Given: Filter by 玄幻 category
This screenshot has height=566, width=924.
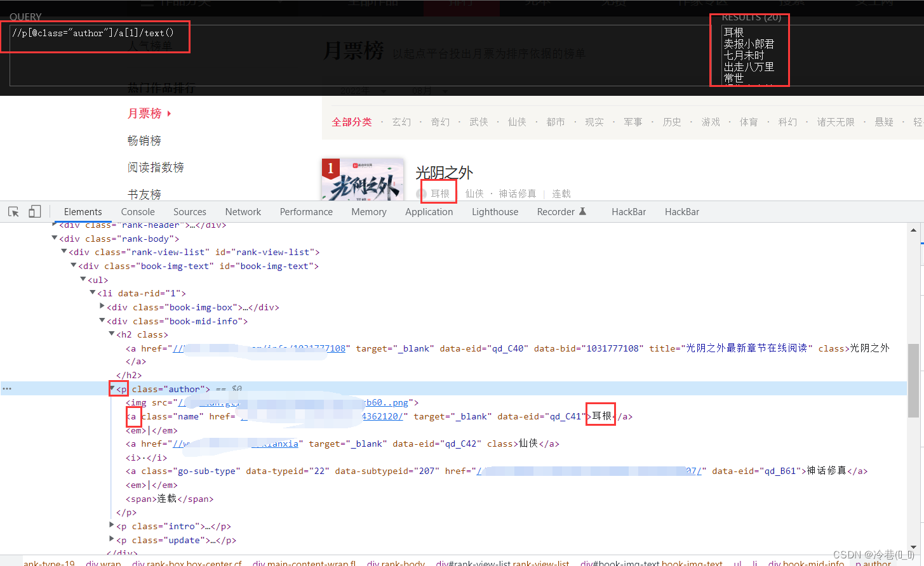Looking at the screenshot, I should pyautogui.click(x=401, y=122).
